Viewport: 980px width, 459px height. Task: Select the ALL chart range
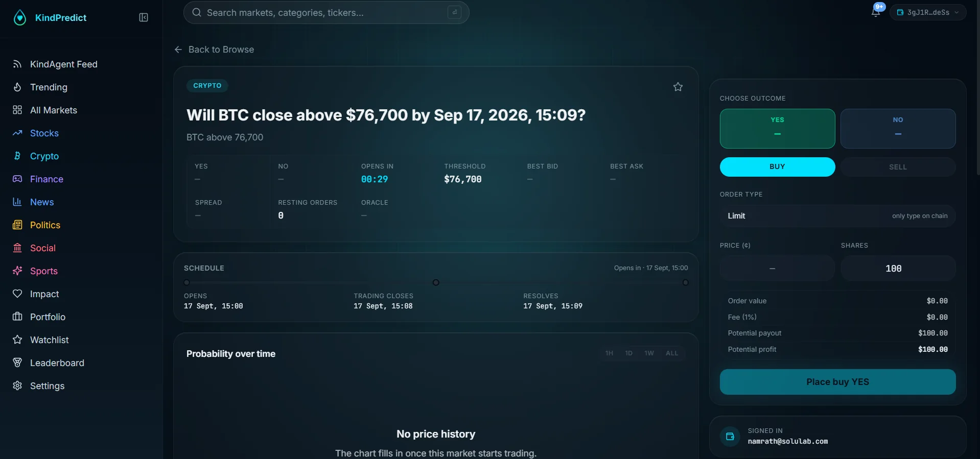click(672, 353)
